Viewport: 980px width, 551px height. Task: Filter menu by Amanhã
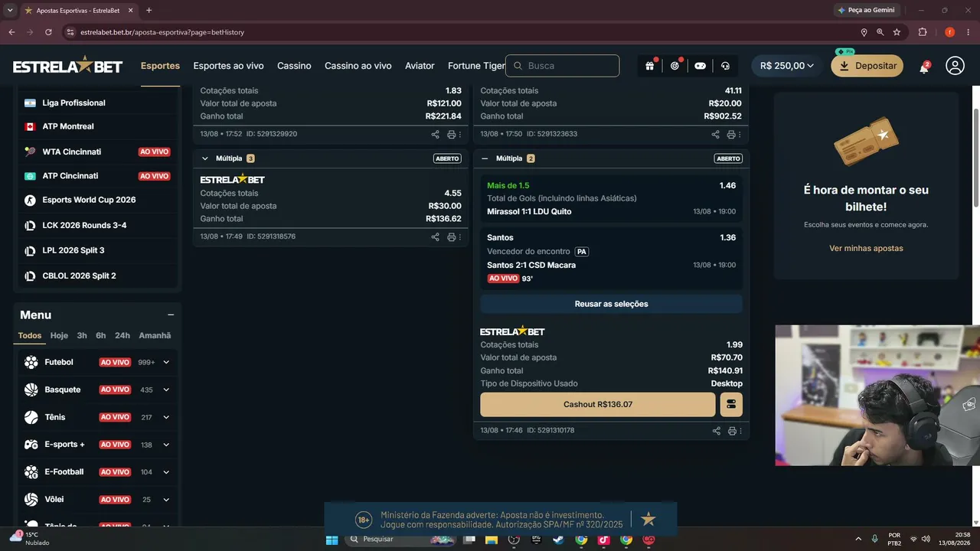[155, 335]
